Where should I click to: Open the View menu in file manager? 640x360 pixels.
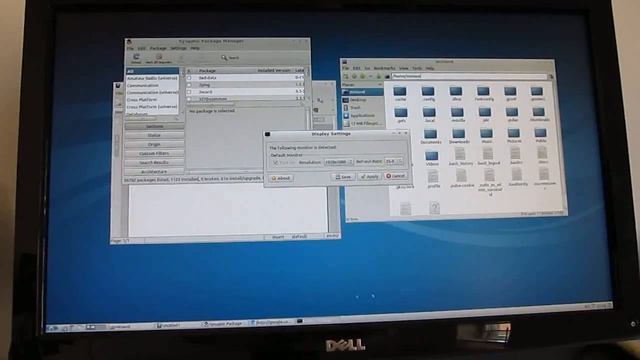click(404, 68)
